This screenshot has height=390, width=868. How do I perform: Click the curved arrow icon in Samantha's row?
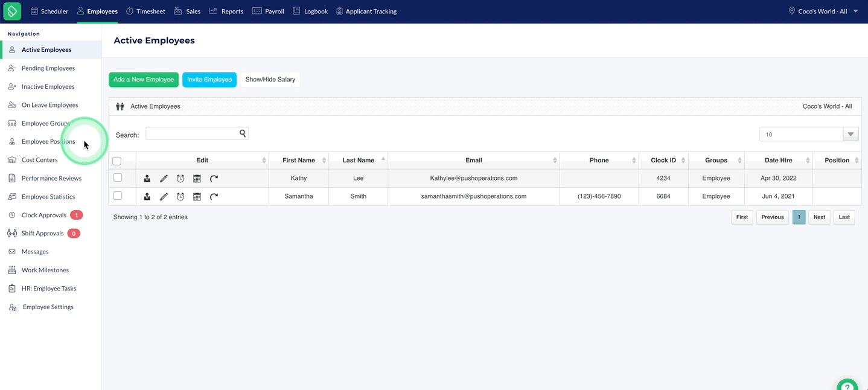tap(214, 197)
